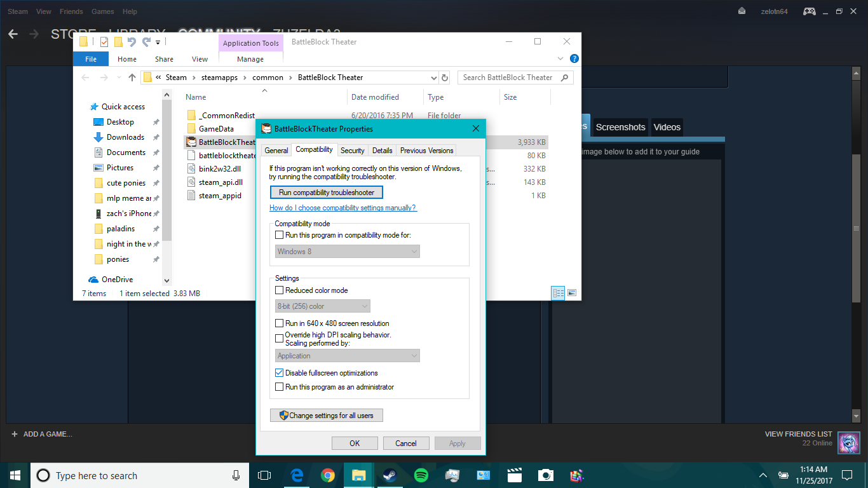
Task: Select the Screenshots tab in Steam guide
Action: 621,127
